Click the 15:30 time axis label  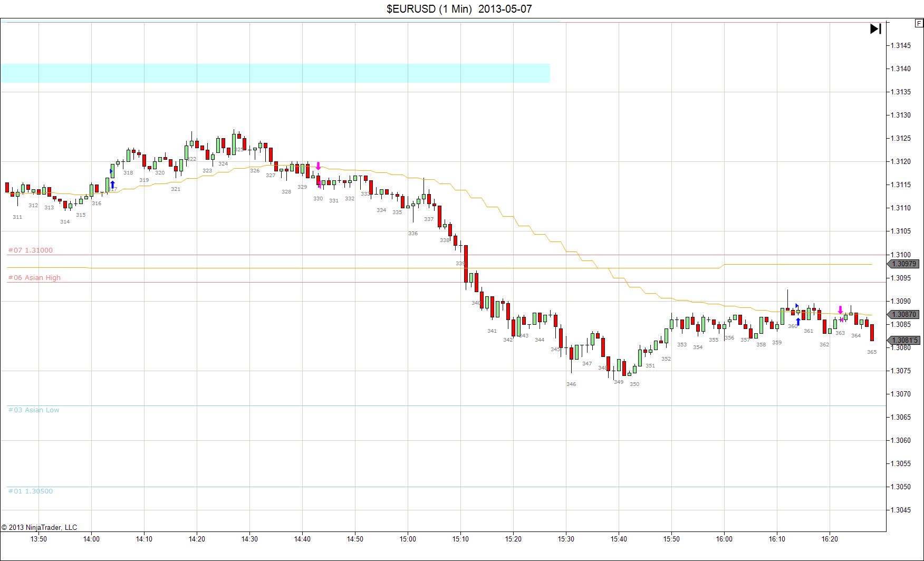point(566,539)
